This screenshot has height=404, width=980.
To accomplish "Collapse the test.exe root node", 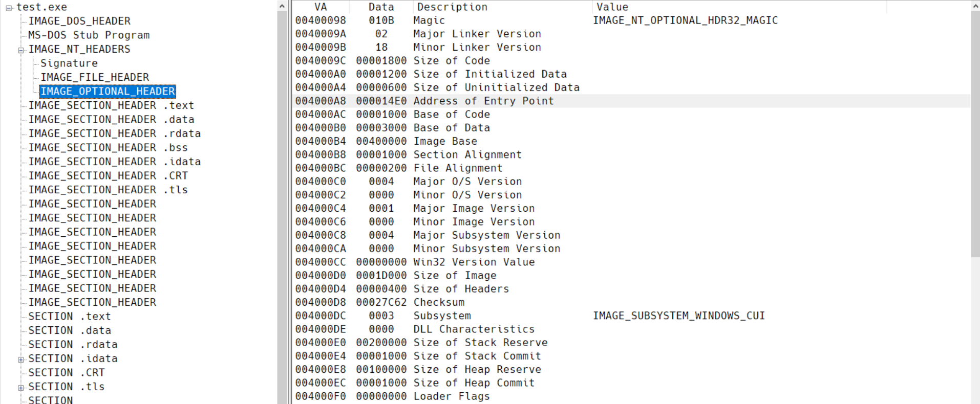I will click(x=9, y=8).
